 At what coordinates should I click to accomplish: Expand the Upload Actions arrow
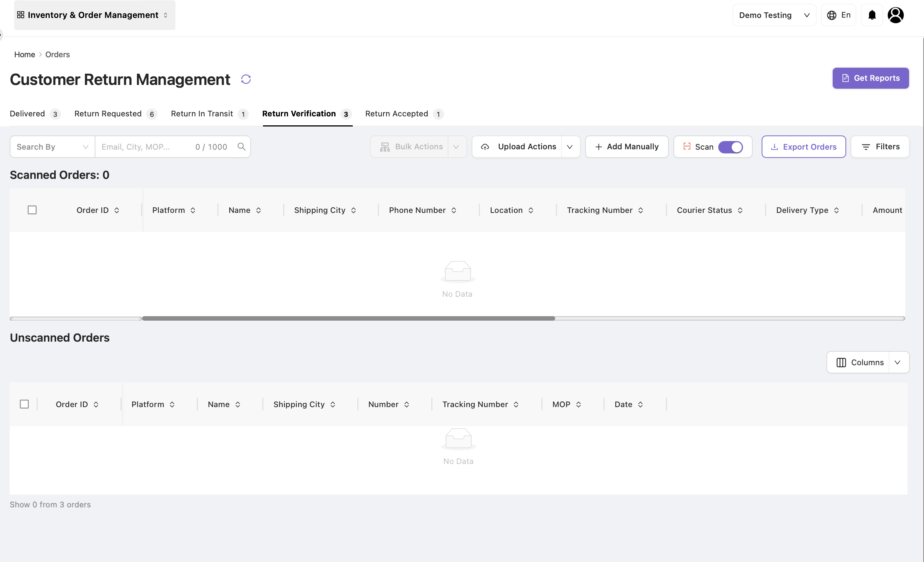570,147
